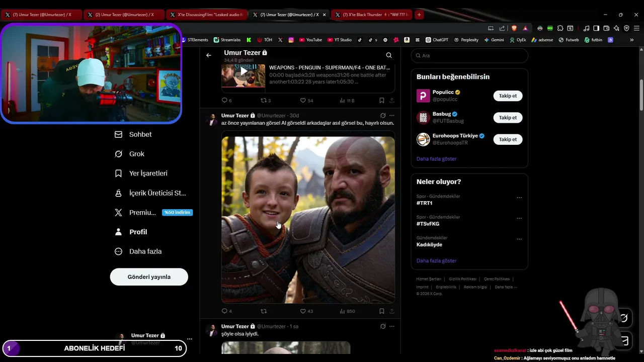Reply to the image post showing 4 comments
This screenshot has width=644, height=362.
coord(226,311)
